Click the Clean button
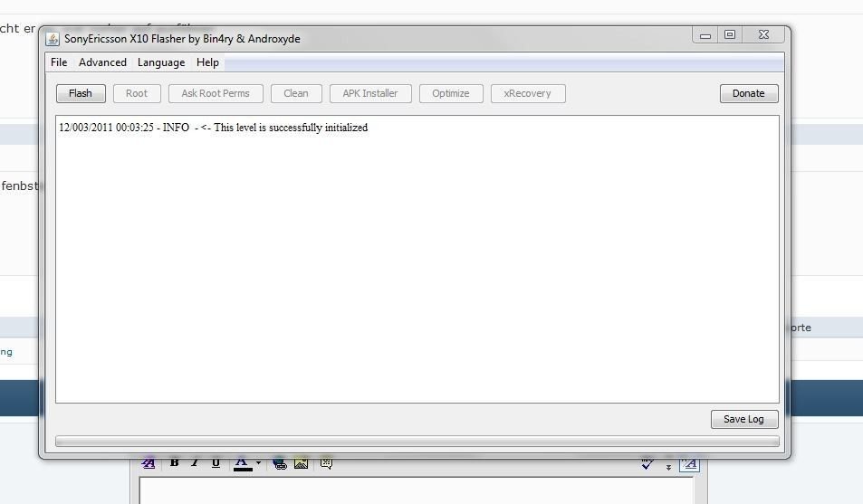This screenshot has height=504, width=863. coord(296,93)
